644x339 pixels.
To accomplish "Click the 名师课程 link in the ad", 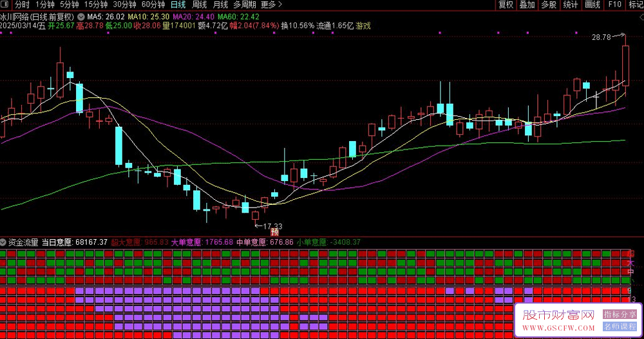I will point(620,327).
